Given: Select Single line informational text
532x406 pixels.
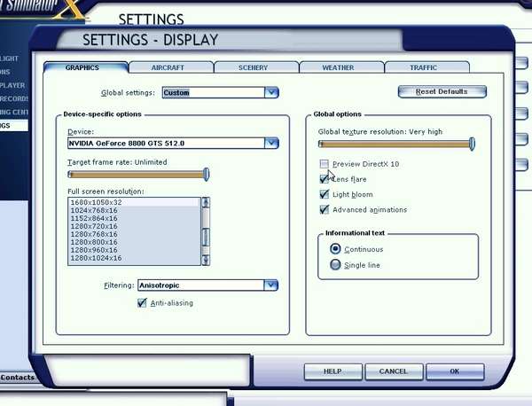Looking at the screenshot, I should point(335,265).
